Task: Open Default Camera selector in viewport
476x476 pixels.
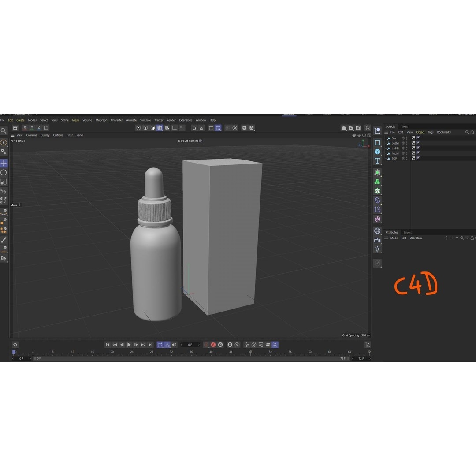Action: point(190,141)
